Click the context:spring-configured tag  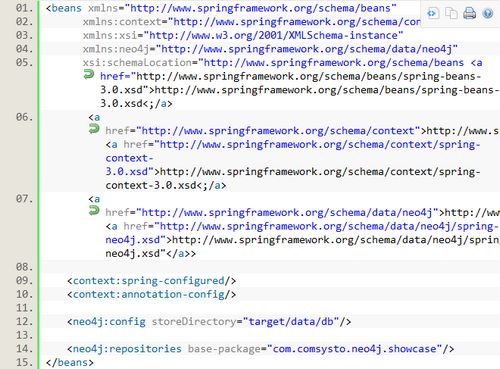[151, 281]
